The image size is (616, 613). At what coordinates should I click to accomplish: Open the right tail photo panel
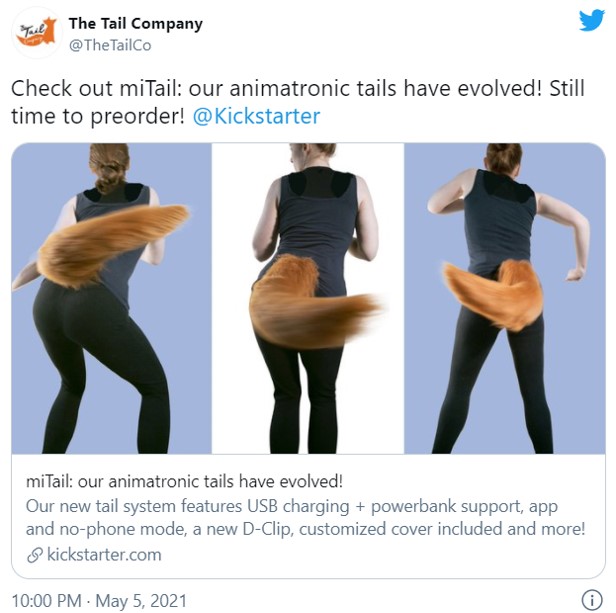point(505,298)
